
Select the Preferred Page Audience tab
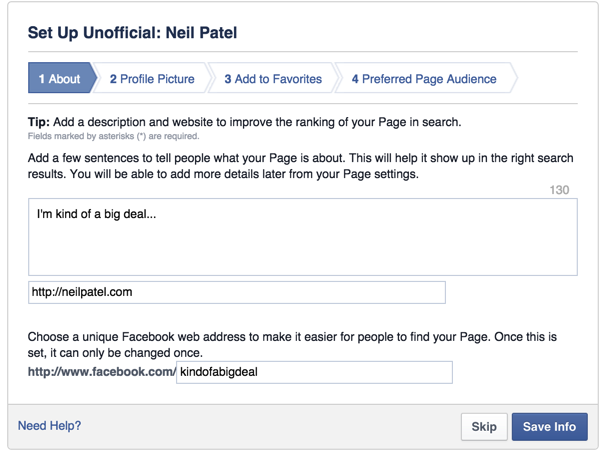coord(424,79)
